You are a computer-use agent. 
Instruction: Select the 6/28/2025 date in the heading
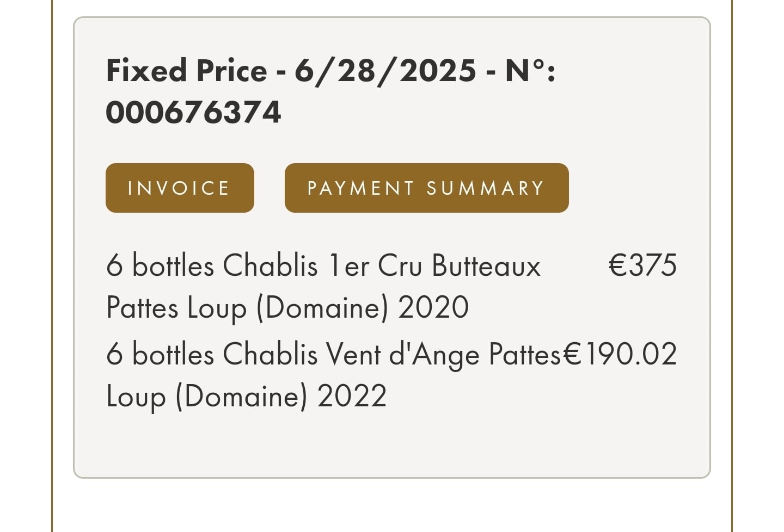coord(385,71)
